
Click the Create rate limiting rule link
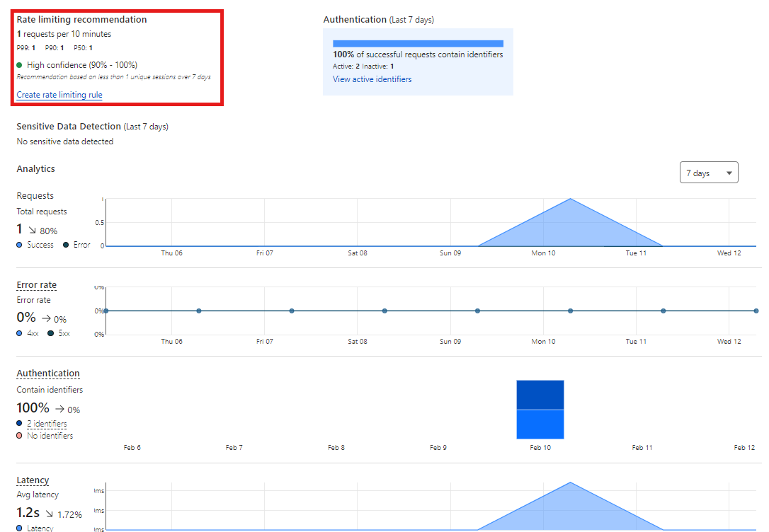pos(59,95)
